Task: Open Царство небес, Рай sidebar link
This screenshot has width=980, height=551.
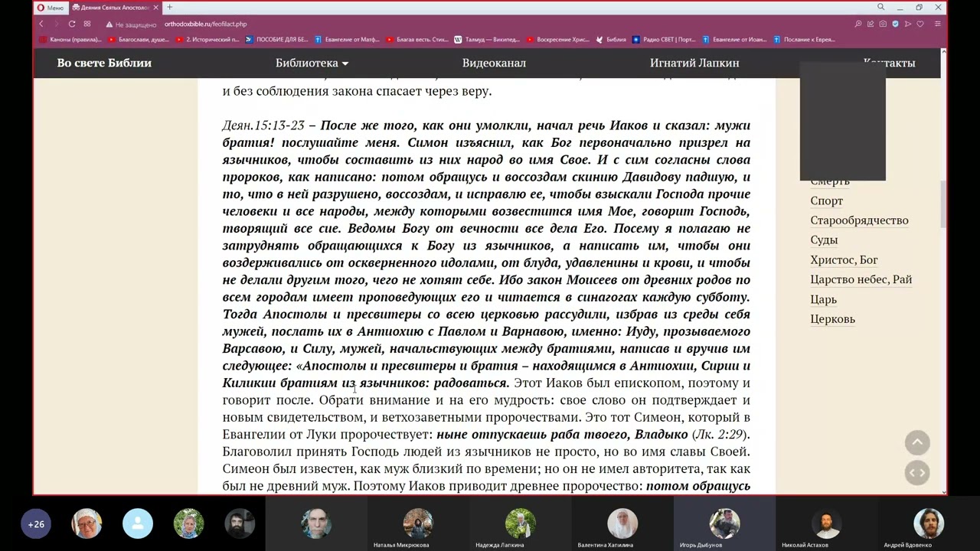Action: coord(861,279)
